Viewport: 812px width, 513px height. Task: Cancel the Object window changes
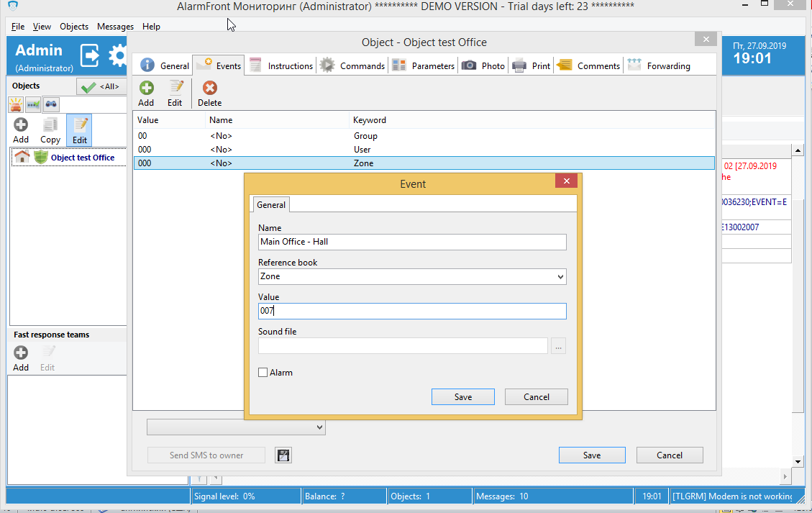(670, 455)
